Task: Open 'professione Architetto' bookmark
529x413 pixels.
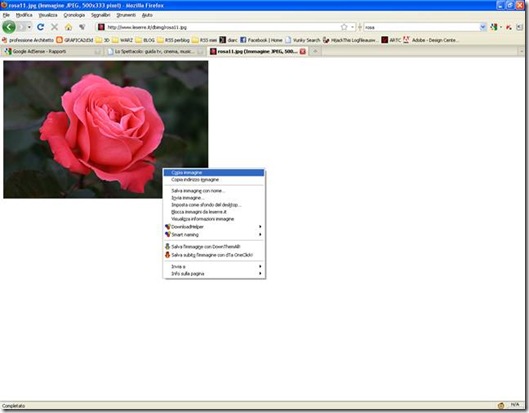Action: 28,40
